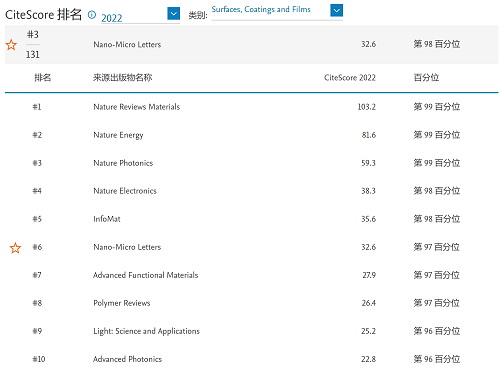Open Light: Science and Applications entry

click(x=146, y=331)
